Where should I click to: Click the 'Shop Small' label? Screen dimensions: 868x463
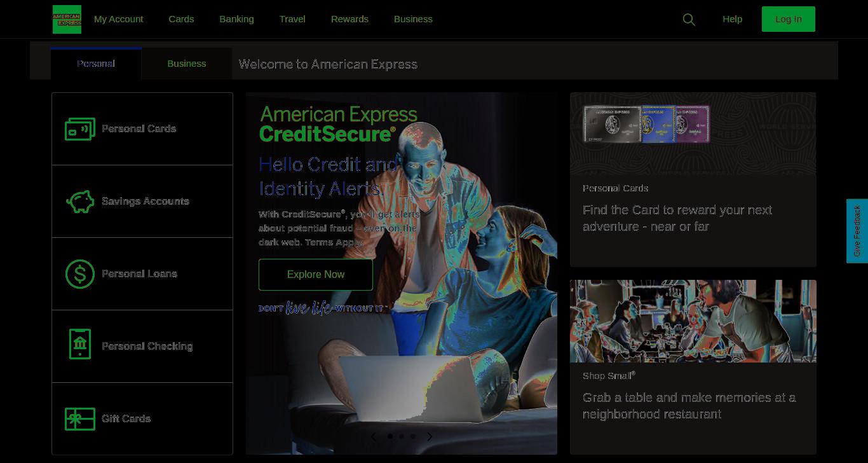tap(609, 376)
